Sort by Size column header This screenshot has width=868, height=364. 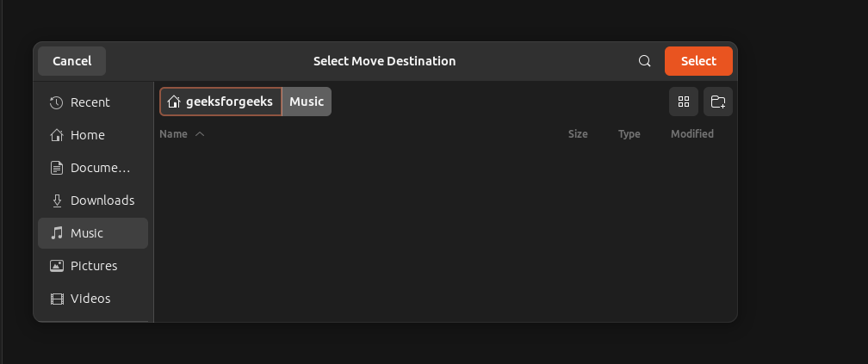578,134
